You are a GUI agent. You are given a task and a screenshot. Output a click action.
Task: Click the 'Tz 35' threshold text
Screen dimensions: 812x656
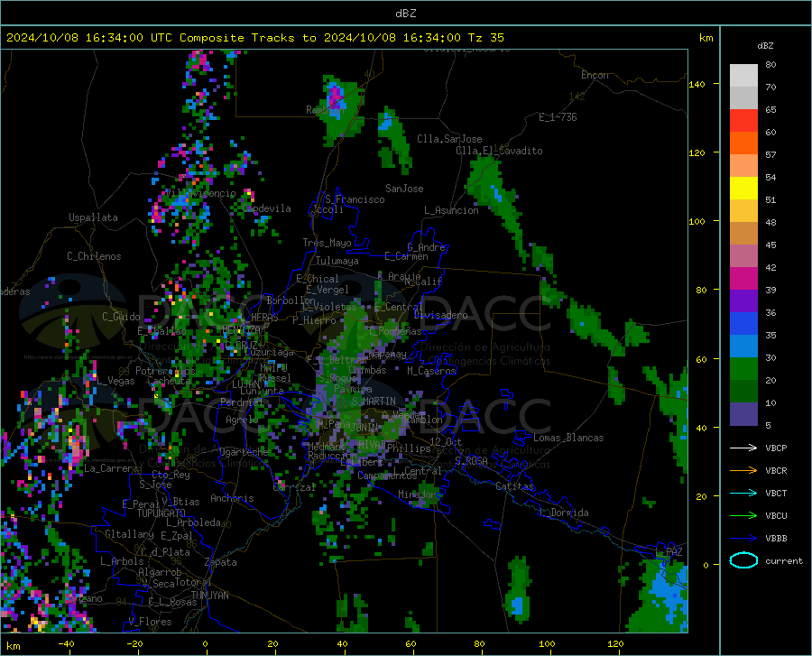(x=485, y=38)
